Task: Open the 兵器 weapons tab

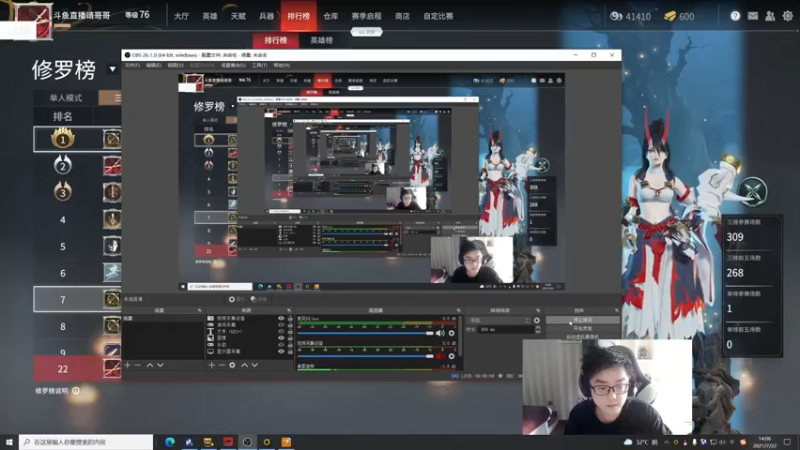Action: 266,16
